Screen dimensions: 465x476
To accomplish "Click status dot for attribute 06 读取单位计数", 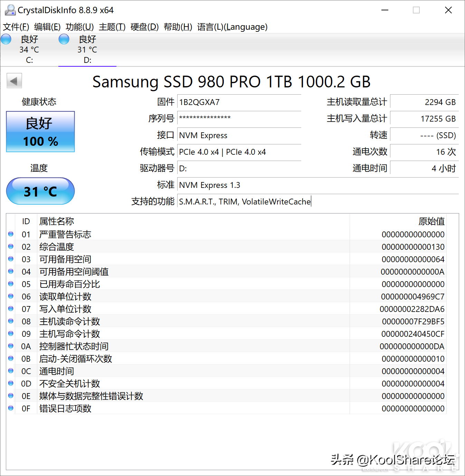I will pyautogui.click(x=11, y=296).
